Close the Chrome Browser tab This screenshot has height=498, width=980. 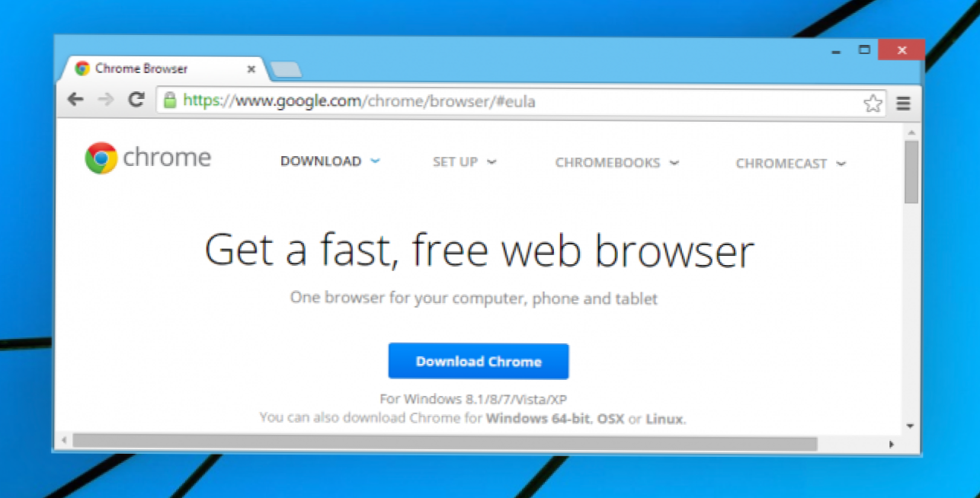coord(251,69)
